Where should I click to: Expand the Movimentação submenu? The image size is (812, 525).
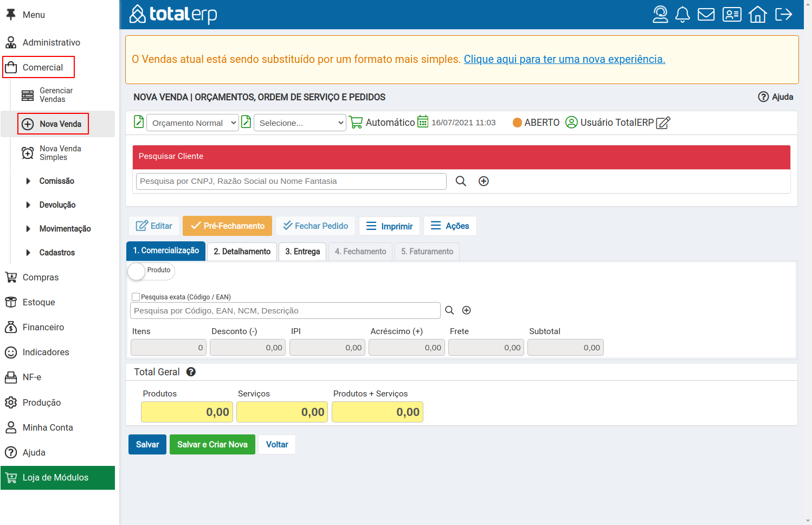point(65,228)
